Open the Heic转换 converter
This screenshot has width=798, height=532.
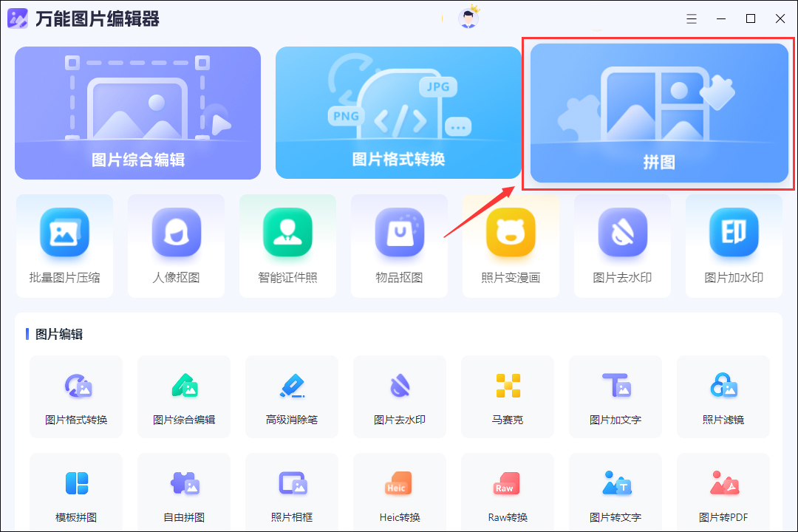pos(400,491)
